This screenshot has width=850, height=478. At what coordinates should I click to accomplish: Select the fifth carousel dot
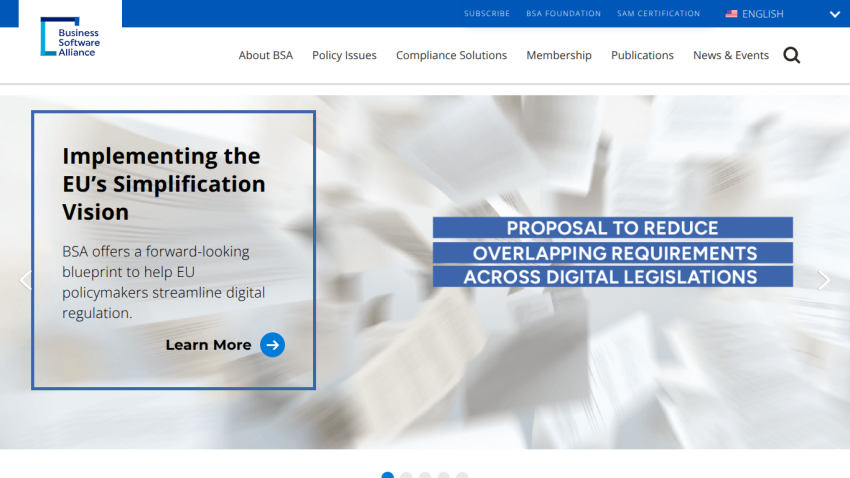462,475
